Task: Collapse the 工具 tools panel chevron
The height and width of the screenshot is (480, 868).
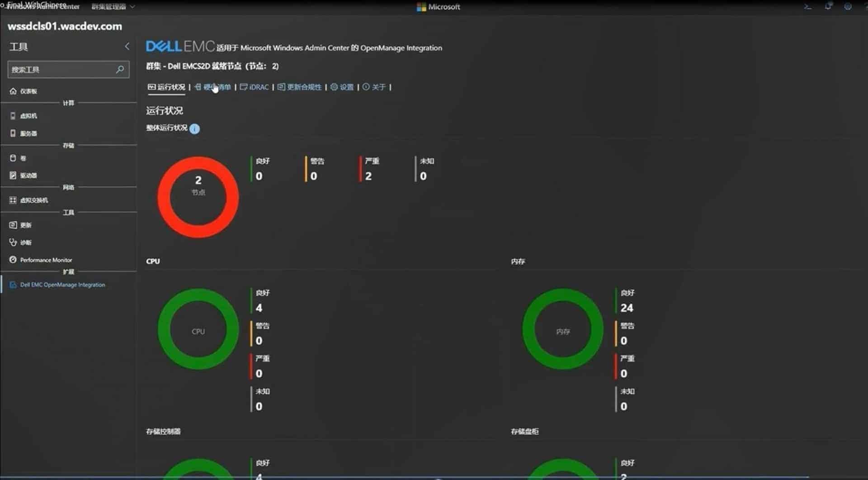Action: [x=127, y=46]
